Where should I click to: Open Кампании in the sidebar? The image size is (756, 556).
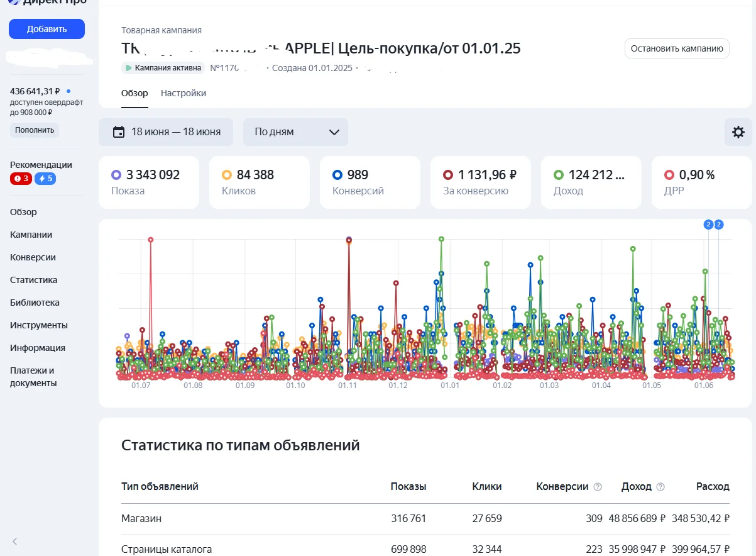31,235
